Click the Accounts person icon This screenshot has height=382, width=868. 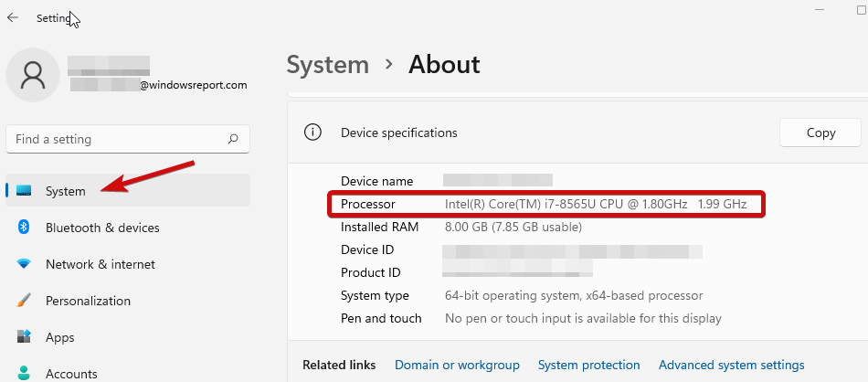point(25,373)
